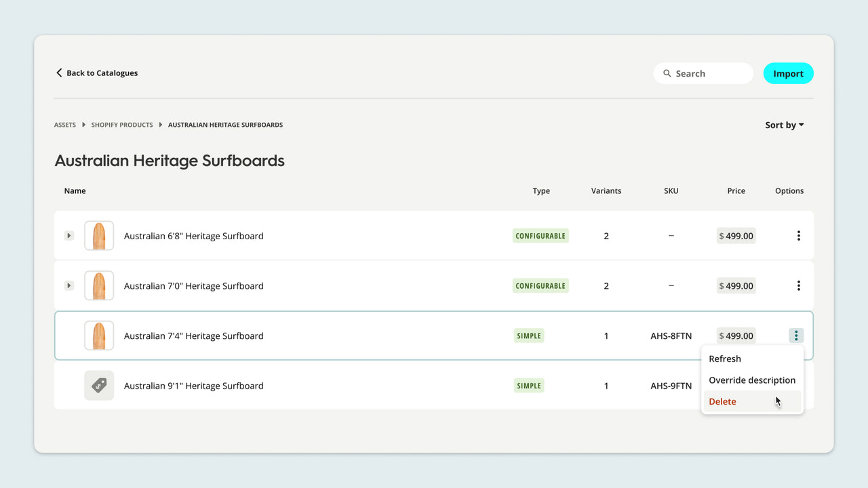The height and width of the screenshot is (488, 868).
Task: Click the back chevron icon beside Back to Catalogues
Action: (59, 73)
